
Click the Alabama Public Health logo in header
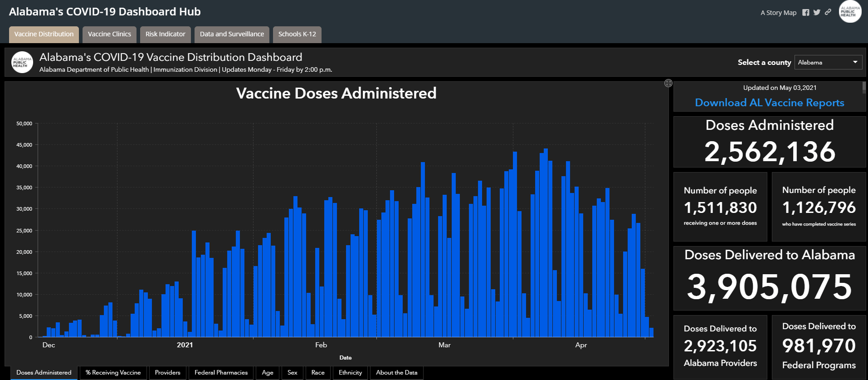click(x=850, y=11)
